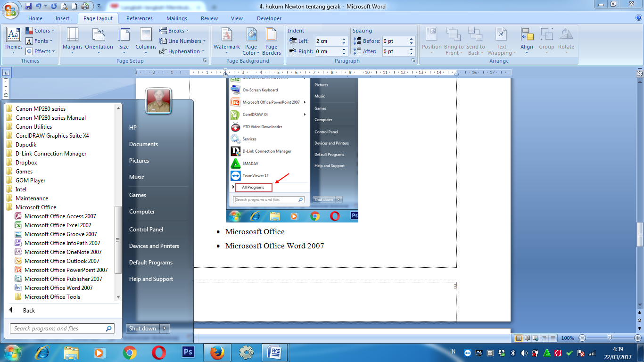Open the Columns options
Image resolution: width=644 pixels, height=362 pixels.
(x=146, y=41)
